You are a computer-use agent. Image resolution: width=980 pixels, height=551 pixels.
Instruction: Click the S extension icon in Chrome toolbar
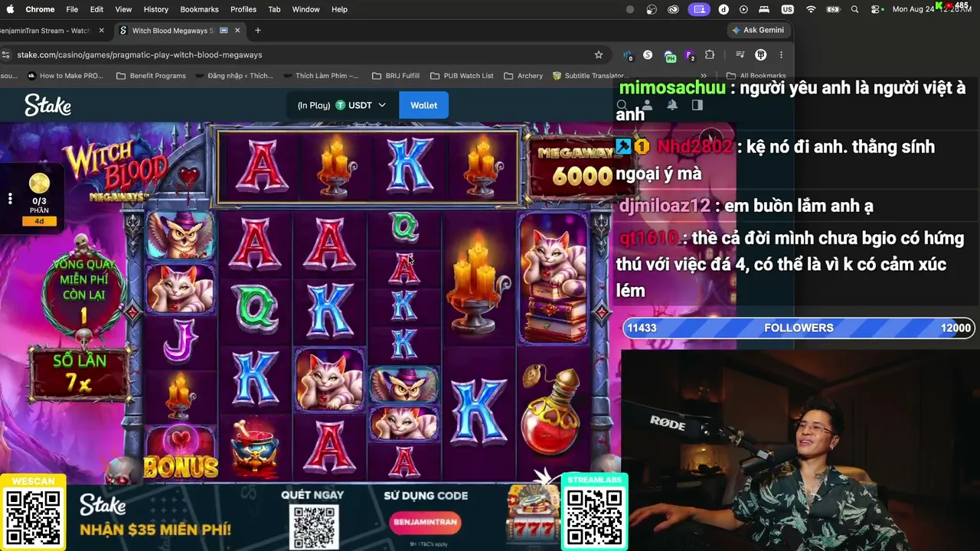click(648, 54)
